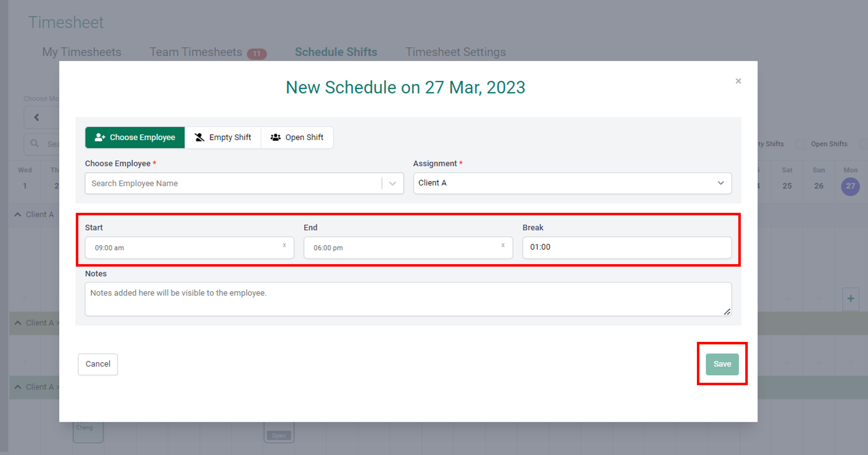Click inside the Notes text area
The height and width of the screenshot is (455, 868).
pyautogui.click(x=408, y=299)
